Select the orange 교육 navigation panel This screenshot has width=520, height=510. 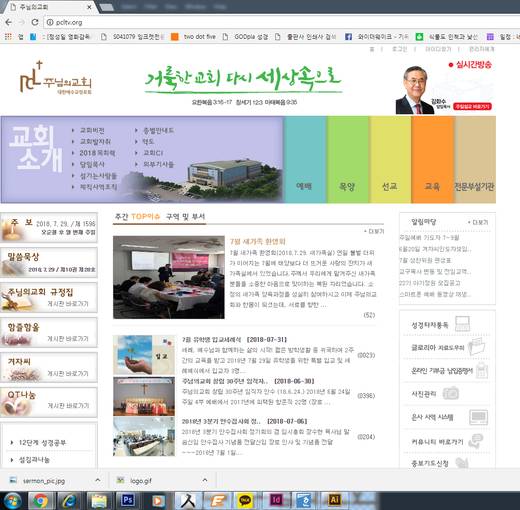click(x=433, y=159)
